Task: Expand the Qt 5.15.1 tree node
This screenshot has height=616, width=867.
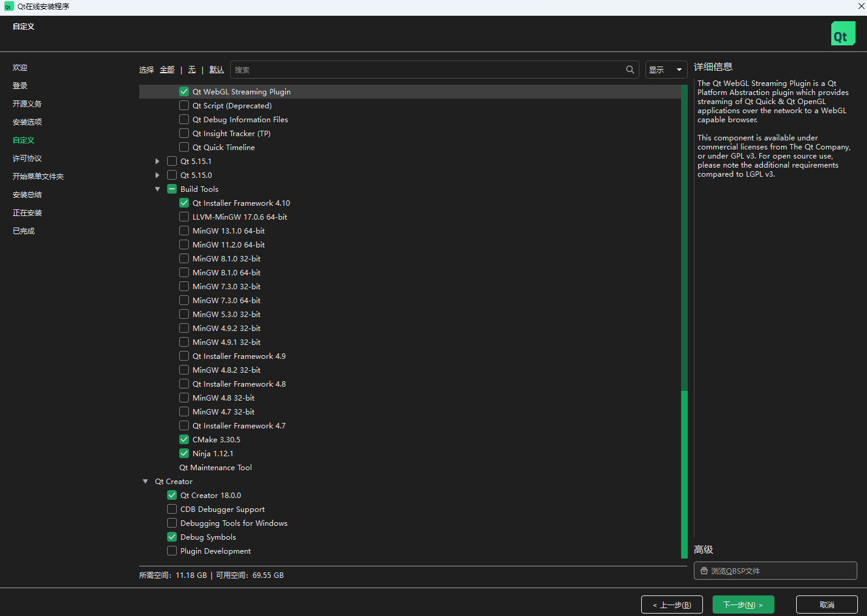Action: click(x=157, y=161)
